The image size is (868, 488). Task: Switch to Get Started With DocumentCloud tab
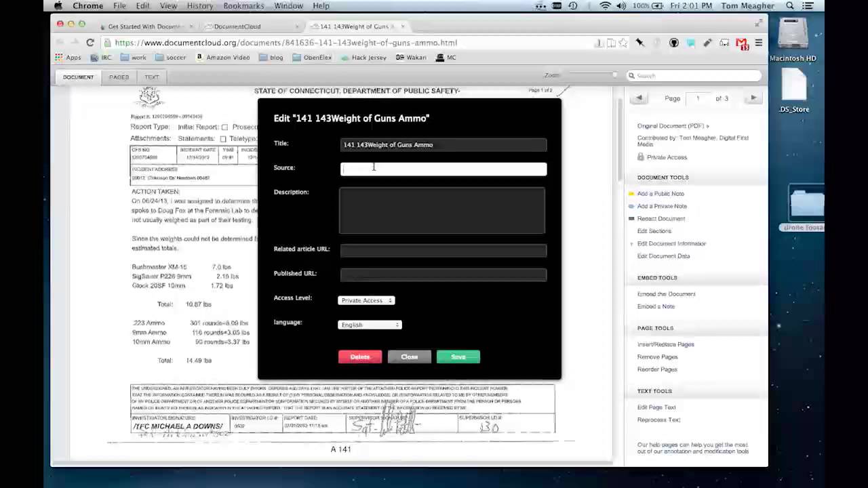[x=146, y=26]
